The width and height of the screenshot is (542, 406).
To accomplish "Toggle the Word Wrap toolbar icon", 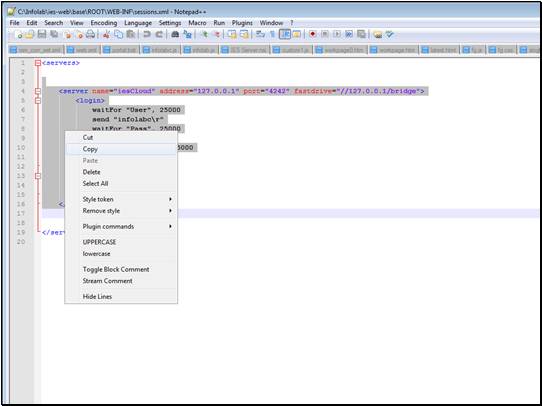I will pyautogui.click(x=260, y=35).
